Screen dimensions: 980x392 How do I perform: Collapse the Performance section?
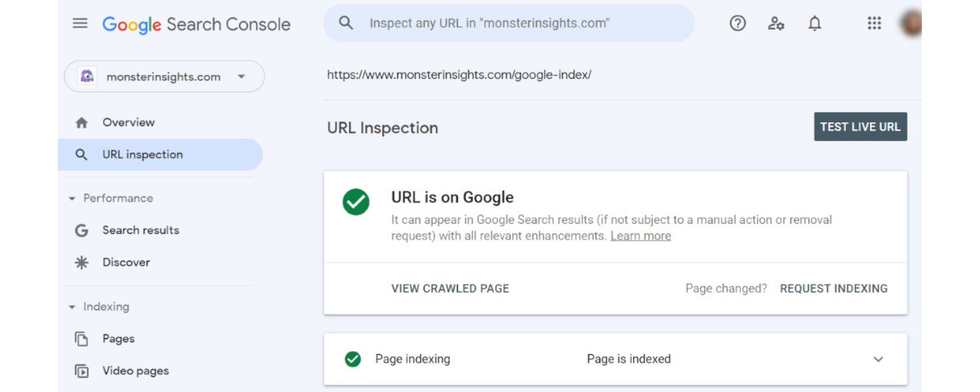coord(72,198)
